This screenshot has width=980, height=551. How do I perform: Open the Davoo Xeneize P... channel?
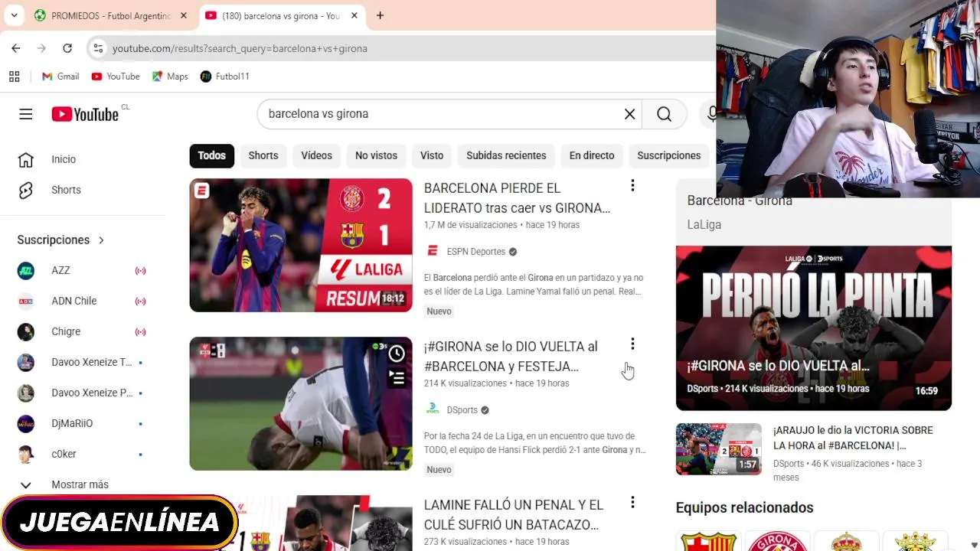[81, 393]
